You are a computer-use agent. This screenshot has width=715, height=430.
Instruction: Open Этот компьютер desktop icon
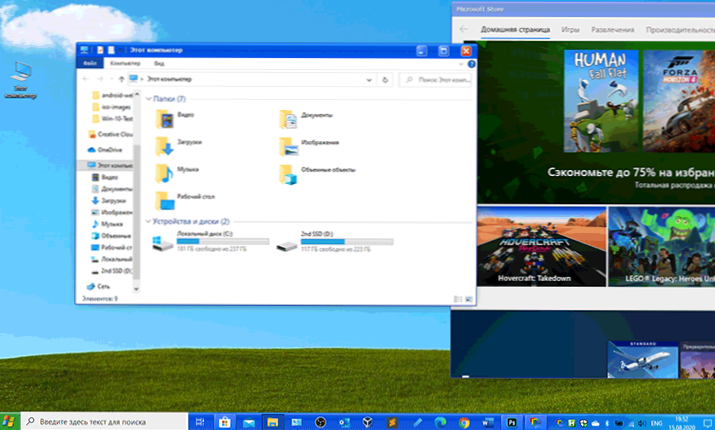pos(21,80)
